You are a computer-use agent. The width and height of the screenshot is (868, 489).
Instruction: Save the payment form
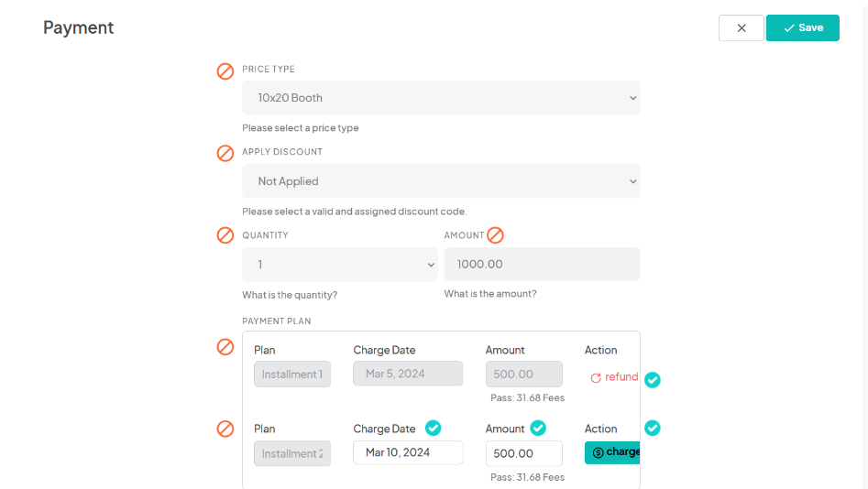[x=803, y=28]
